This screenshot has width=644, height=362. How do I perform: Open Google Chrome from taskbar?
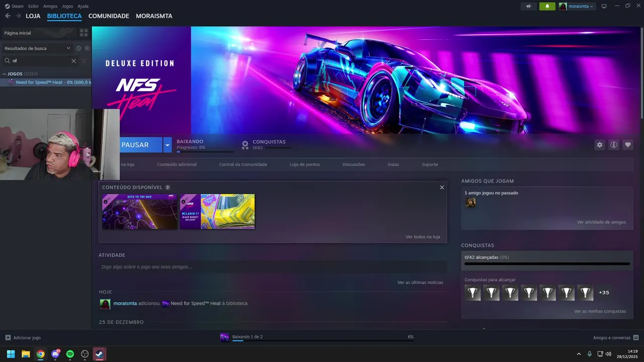click(40, 354)
